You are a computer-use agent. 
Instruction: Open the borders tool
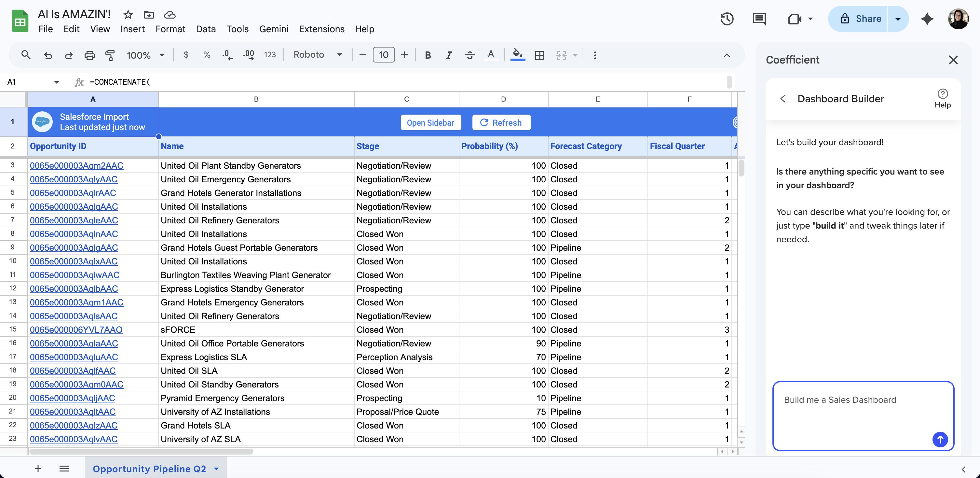[539, 55]
